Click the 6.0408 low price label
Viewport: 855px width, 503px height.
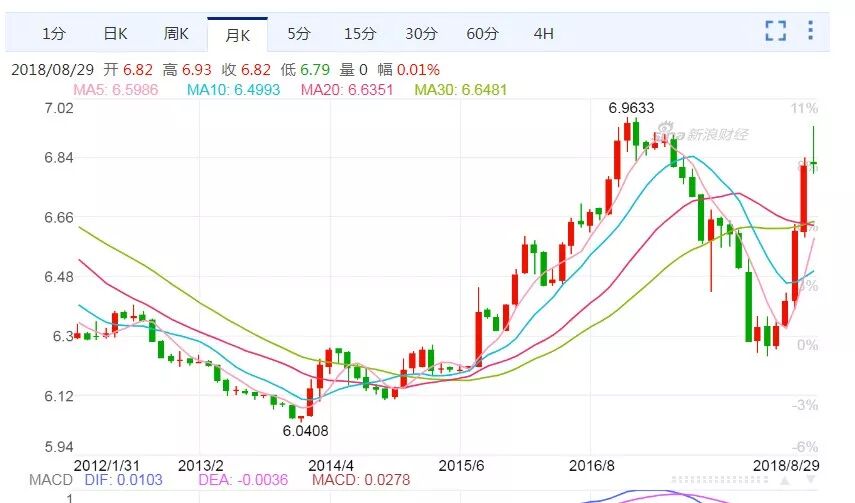pyautogui.click(x=305, y=431)
